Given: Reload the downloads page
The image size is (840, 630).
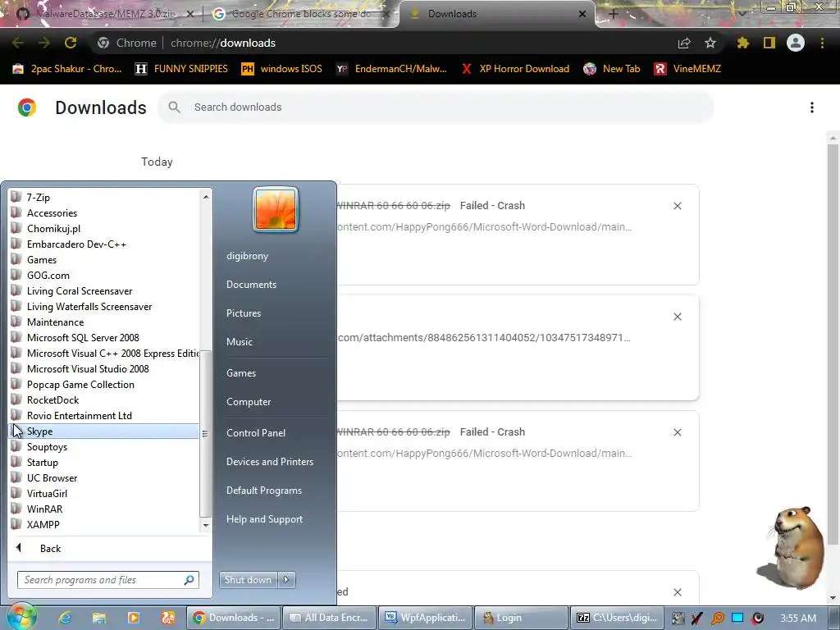Looking at the screenshot, I should 71,43.
